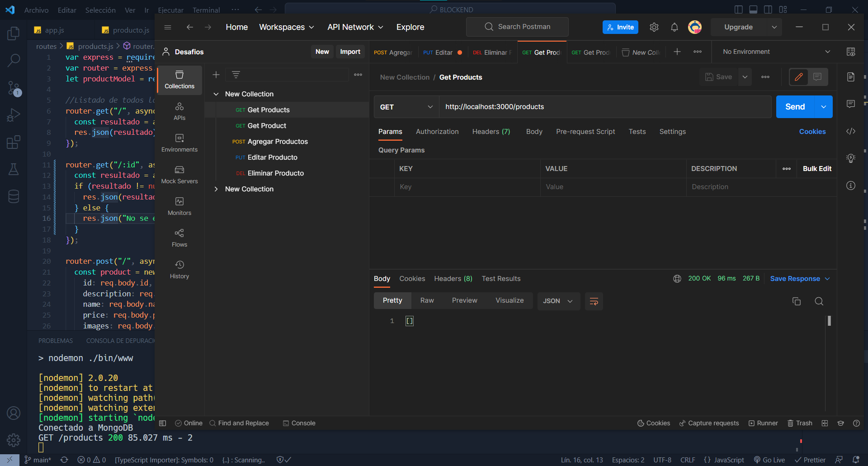Create a new collection with plus icon
Image resolution: width=868 pixels, height=466 pixels.
216,75
